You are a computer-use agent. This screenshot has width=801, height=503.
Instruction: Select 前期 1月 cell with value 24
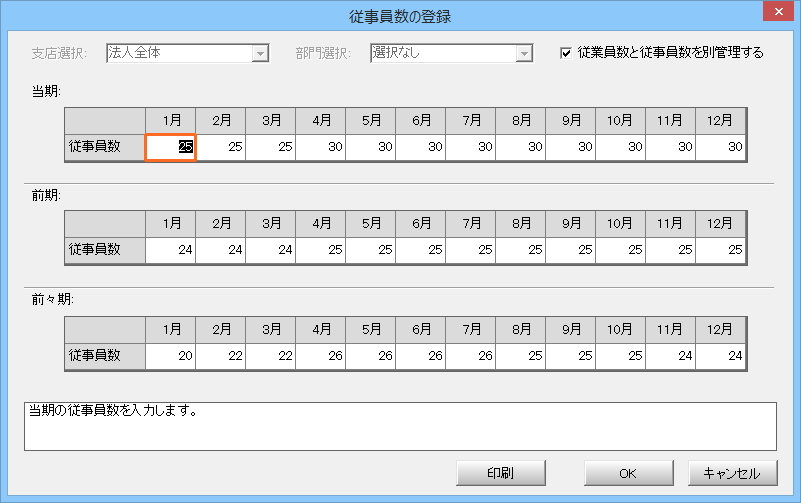coord(170,250)
